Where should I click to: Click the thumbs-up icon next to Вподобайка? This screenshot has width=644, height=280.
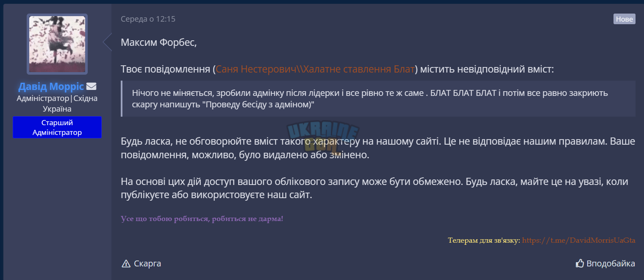point(580,263)
